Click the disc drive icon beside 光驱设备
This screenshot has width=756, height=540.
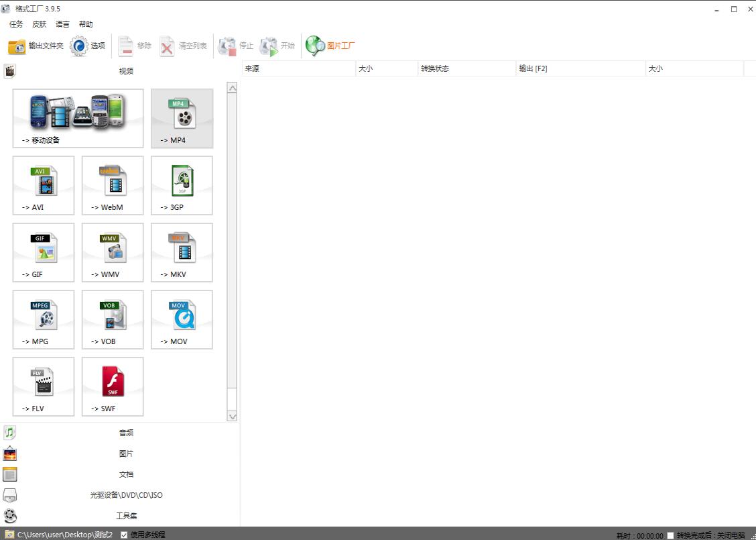9,495
